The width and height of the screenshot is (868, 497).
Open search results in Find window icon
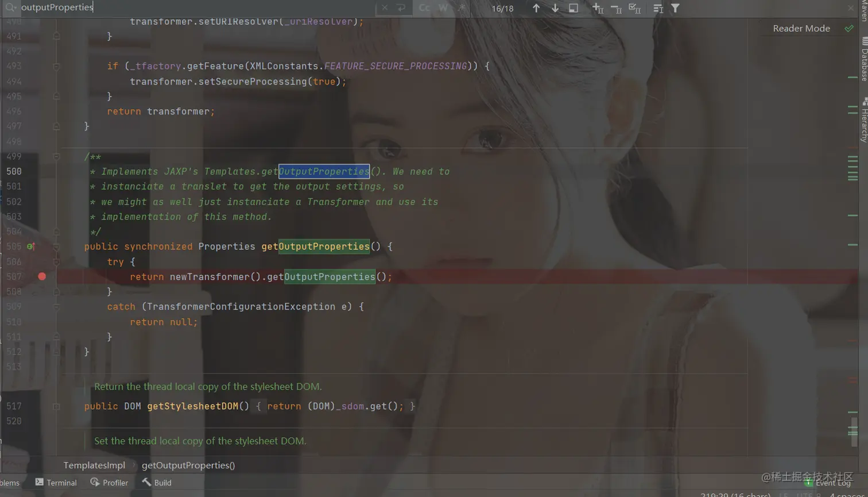point(573,8)
